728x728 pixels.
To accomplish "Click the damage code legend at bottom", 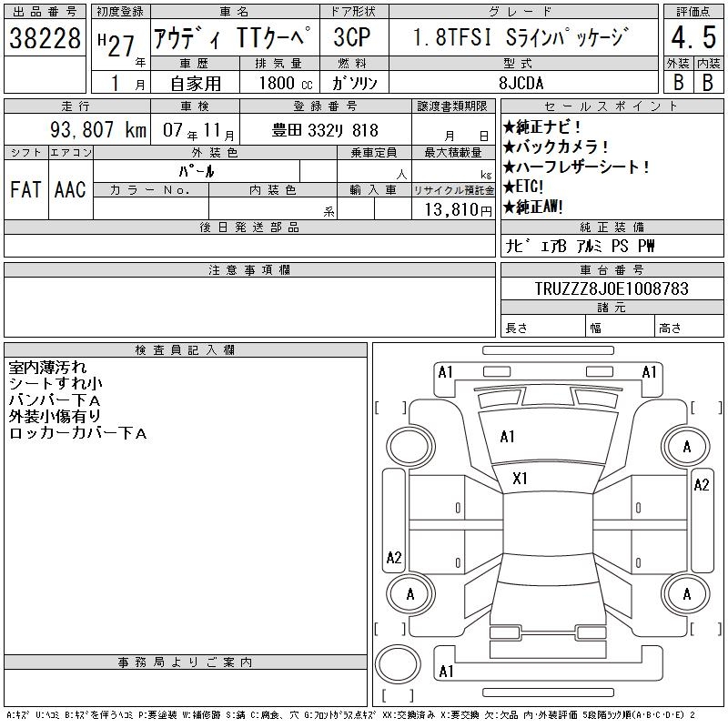I will pos(350,715).
